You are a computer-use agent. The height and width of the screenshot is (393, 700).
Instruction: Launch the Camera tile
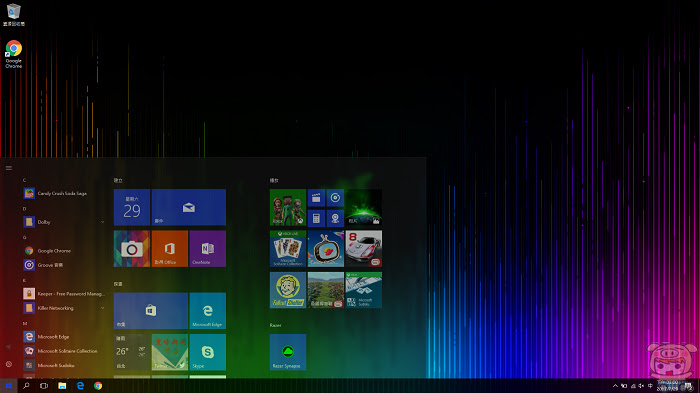[132, 249]
